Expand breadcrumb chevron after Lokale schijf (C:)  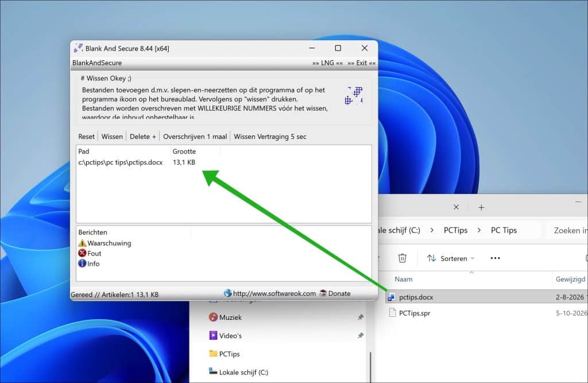tap(432, 230)
